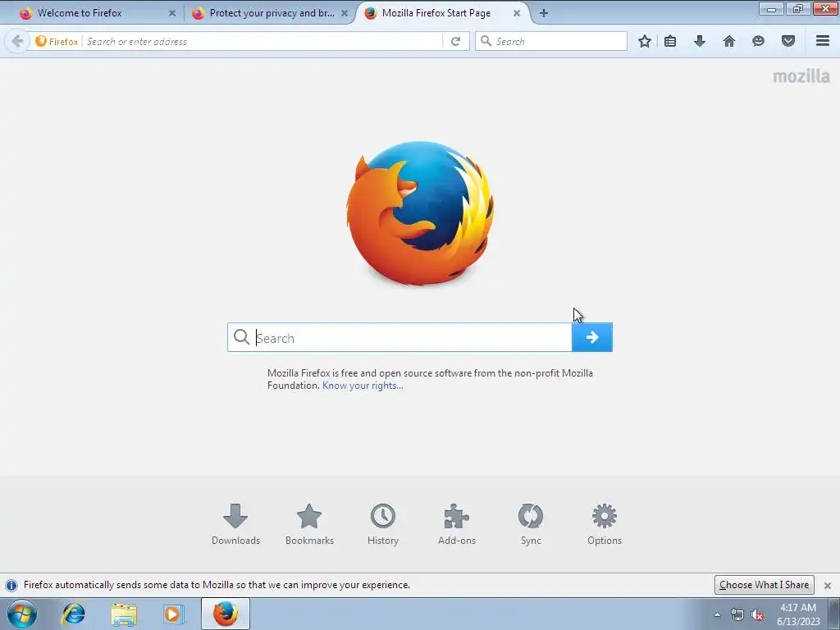Open Sync from the start page launcher
840x630 pixels.
(x=531, y=524)
